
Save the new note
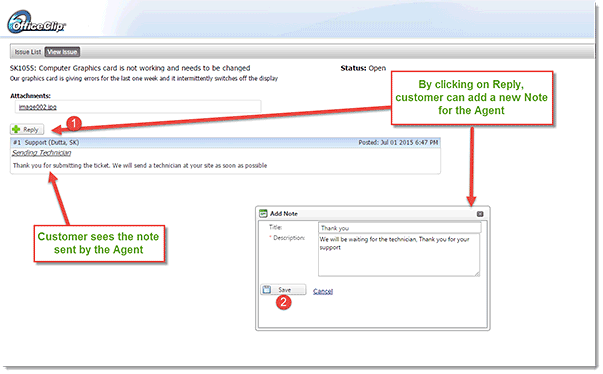click(283, 289)
